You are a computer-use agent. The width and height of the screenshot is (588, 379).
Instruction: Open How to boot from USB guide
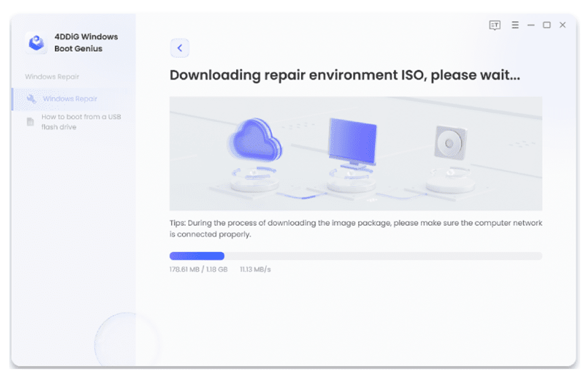tap(81, 122)
